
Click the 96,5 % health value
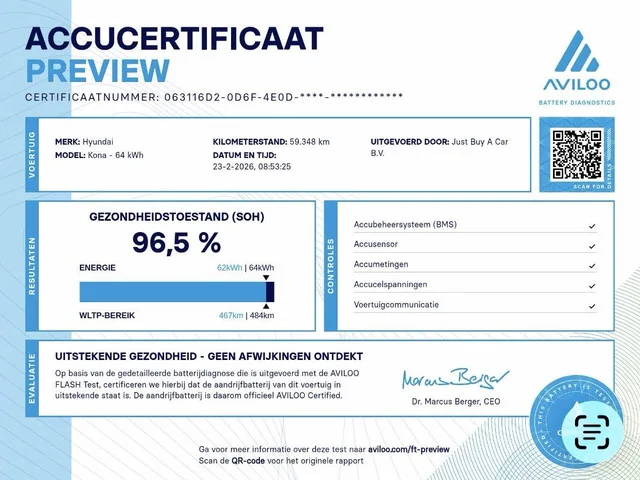click(177, 243)
